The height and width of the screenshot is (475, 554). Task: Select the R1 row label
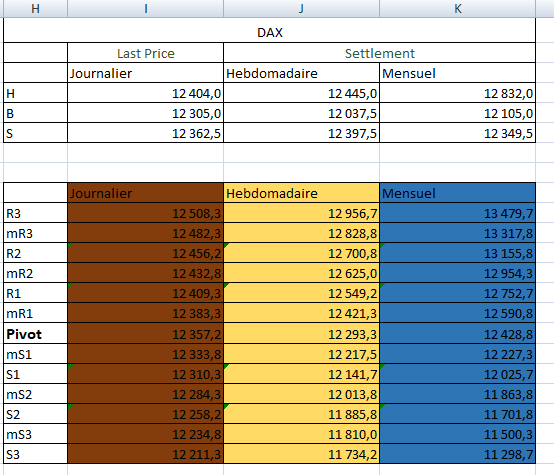pos(35,293)
